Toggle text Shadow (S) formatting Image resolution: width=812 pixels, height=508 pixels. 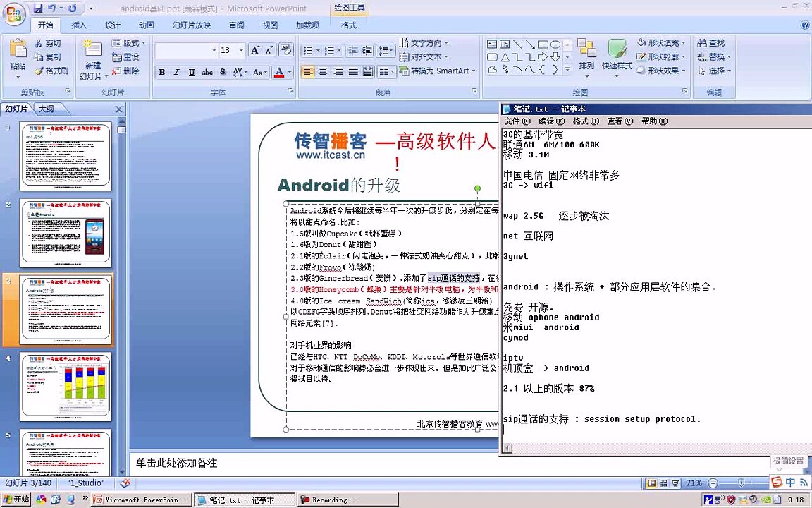[x=223, y=72]
